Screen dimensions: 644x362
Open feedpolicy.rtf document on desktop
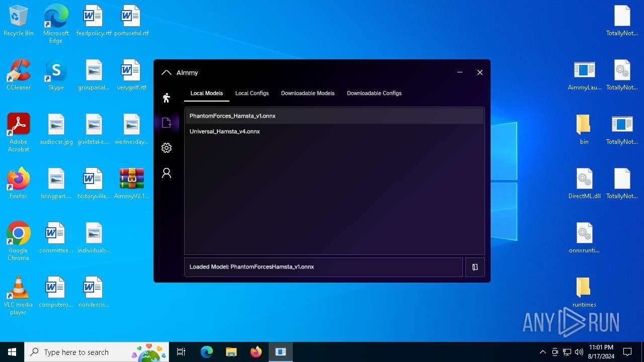click(x=94, y=21)
